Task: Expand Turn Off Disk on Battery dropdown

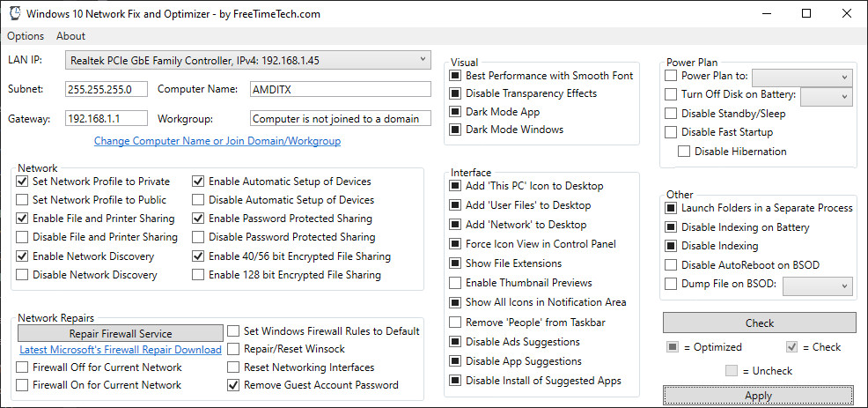Action: point(827,95)
